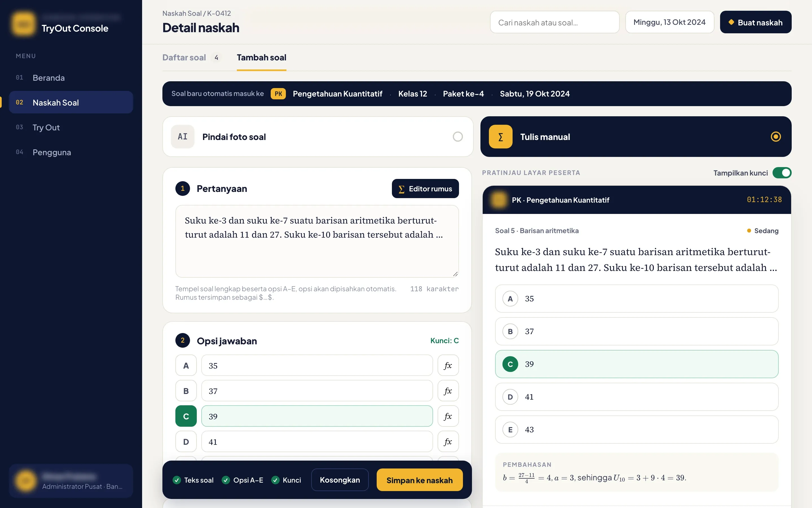Set option A as answer key
Screen dimensions: 812x508
(186, 365)
